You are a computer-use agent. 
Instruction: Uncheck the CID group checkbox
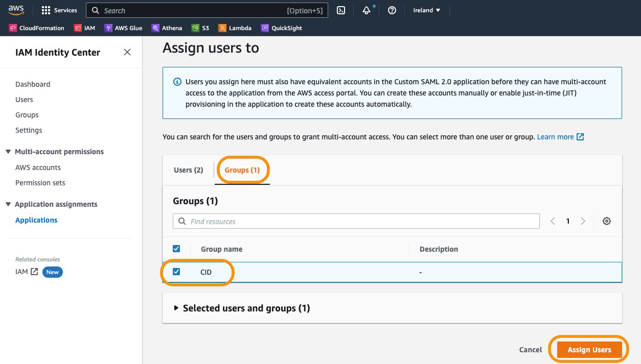[x=176, y=272]
